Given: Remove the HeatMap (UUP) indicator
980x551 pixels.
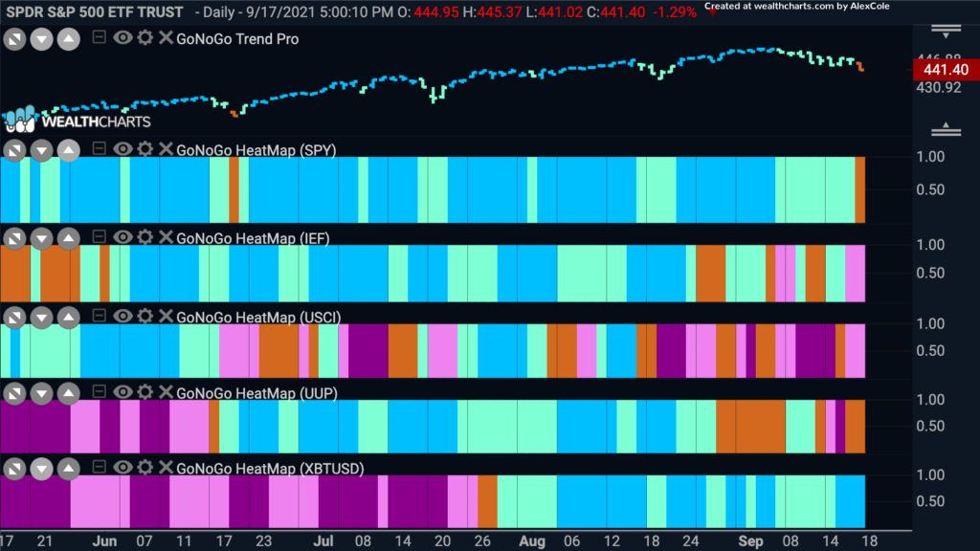Looking at the screenshot, I should click(x=166, y=391).
